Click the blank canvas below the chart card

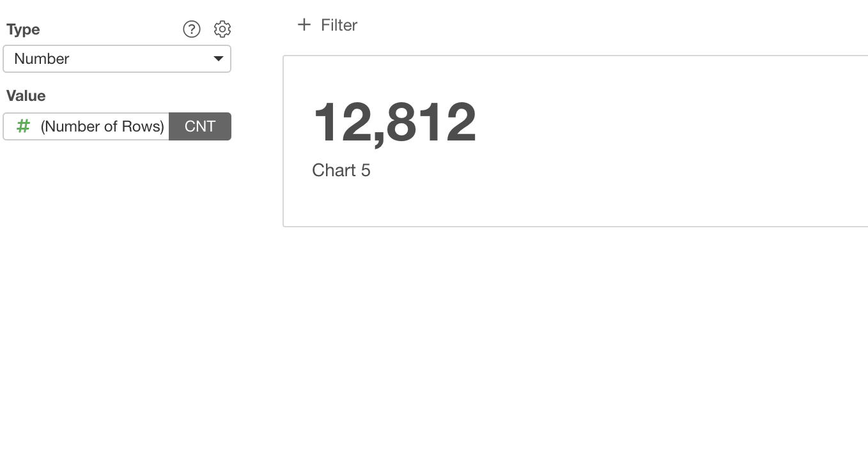click(x=575, y=345)
